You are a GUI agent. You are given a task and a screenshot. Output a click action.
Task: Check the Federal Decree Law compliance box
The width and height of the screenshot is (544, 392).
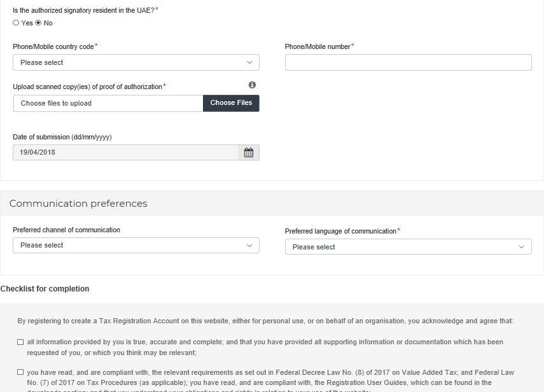[x=20, y=372]
